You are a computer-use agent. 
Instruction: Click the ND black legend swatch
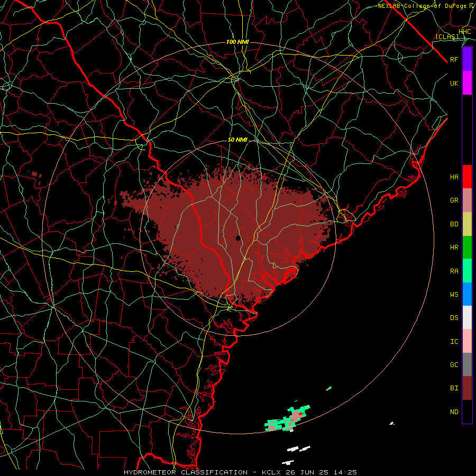pos(467,411)
